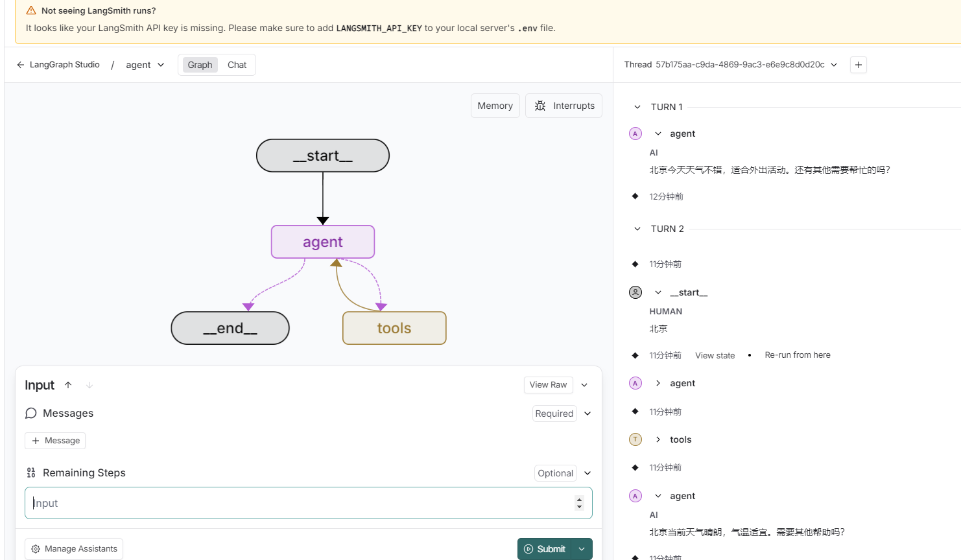The height and width of the screenshot is (560, 961).
Task: Click the Remaining Steps input field
Action: [298, 503]
